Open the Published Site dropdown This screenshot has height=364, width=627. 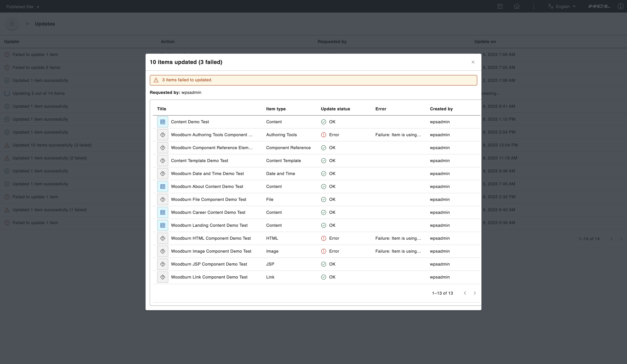pyautogui.click(x=23, y=7)
